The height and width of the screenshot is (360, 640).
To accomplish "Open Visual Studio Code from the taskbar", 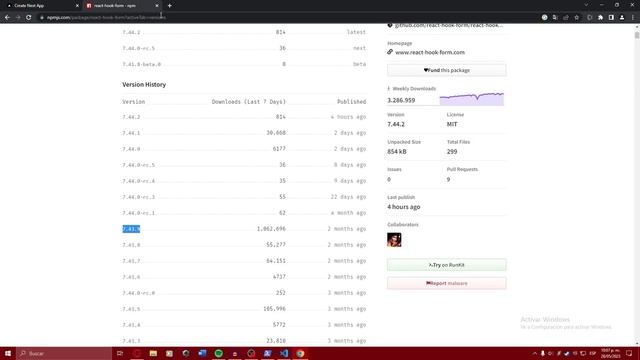I will tap(284, 353).
